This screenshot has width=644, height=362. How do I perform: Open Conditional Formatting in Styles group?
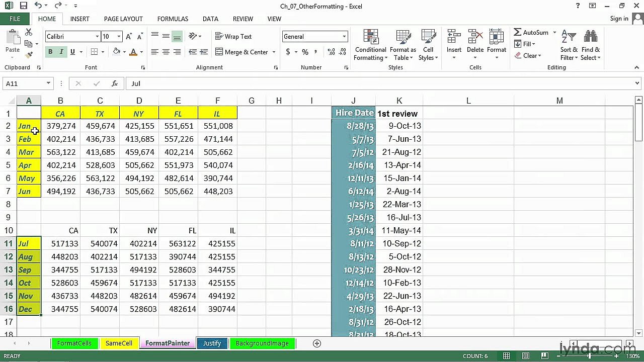tap(370, 45)
